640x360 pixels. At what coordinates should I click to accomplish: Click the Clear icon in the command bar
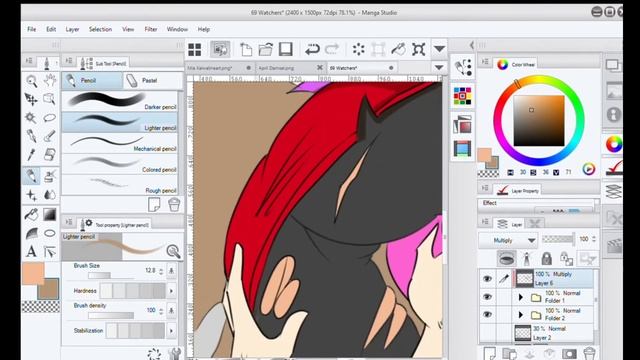(x=358, y=49)
